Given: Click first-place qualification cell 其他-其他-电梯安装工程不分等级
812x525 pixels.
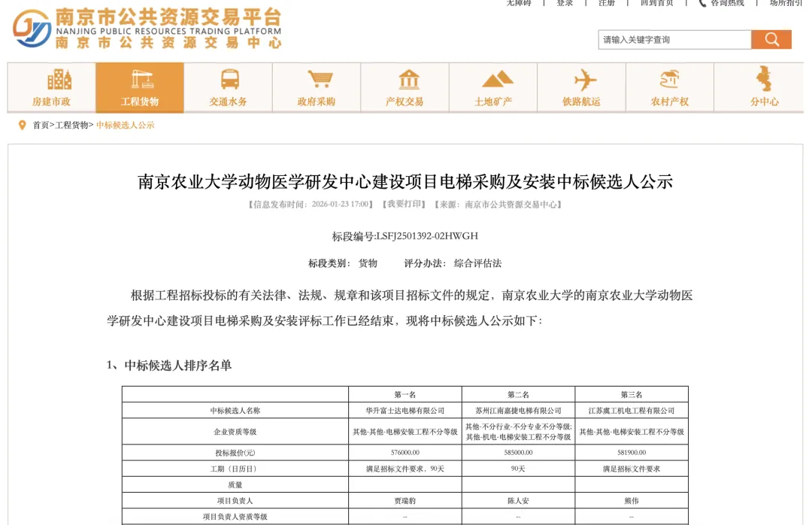Looking at the screenshot, I should click(x=405, y=432).
